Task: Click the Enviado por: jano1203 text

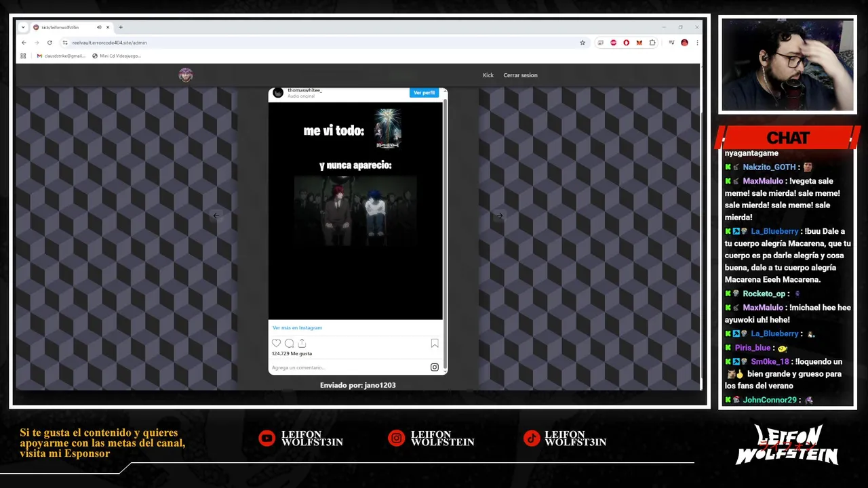Action: point(358,385)
